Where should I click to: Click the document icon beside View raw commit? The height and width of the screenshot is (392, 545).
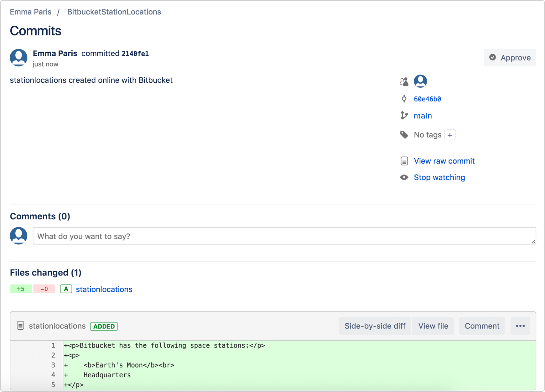(404, 161)
